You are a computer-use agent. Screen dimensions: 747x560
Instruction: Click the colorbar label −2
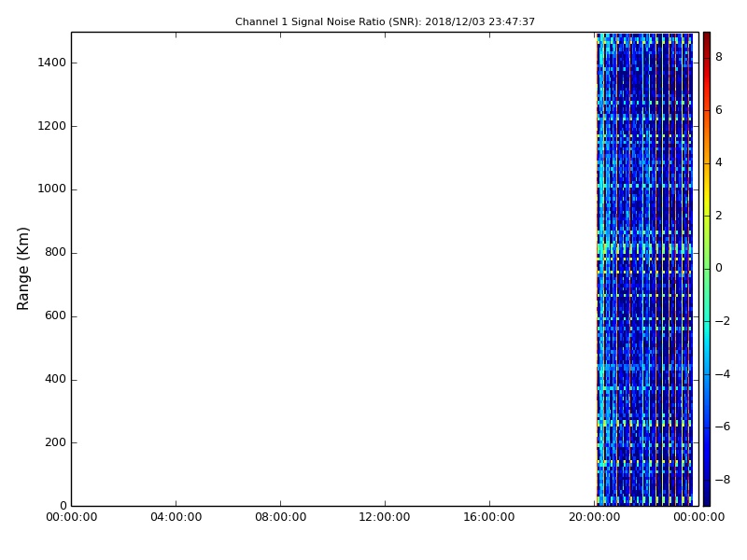723,321
